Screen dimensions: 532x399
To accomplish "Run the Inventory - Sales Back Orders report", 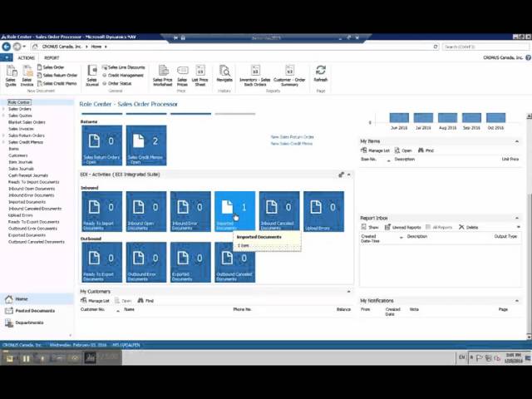I will pos(255,76).
